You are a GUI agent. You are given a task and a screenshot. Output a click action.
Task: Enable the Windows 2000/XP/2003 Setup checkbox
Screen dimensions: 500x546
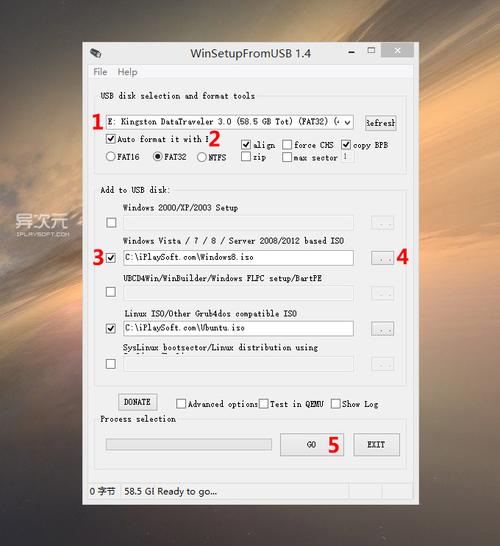111,222
